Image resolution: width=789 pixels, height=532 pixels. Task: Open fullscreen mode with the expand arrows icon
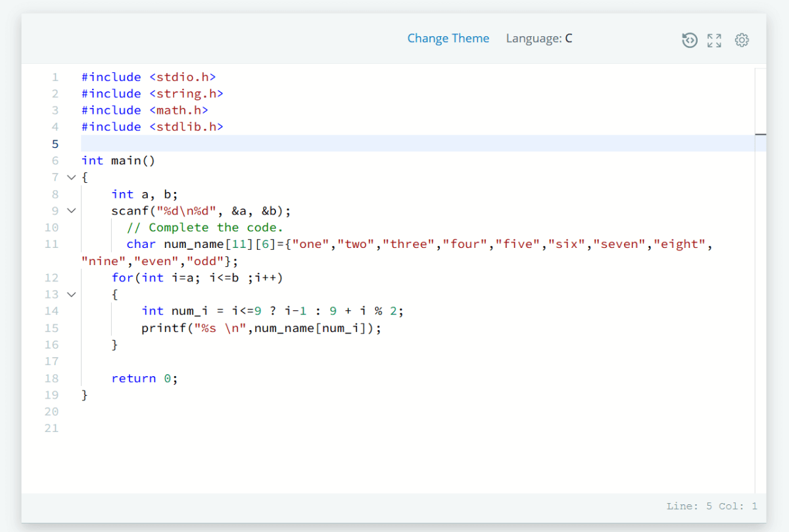click(715, 40)
